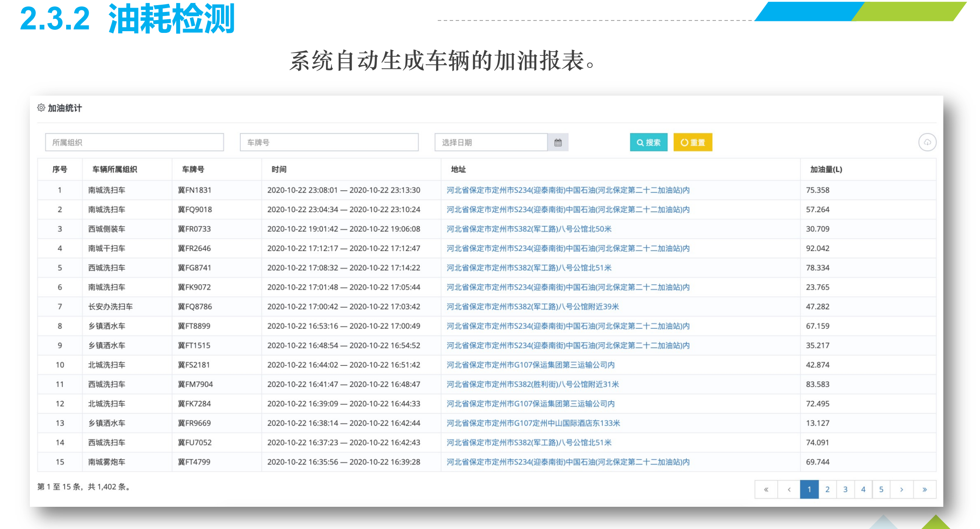The image size is (980, 529).
Task: Click the gear icon beside 加油统计
Action: tap(41, 108)
